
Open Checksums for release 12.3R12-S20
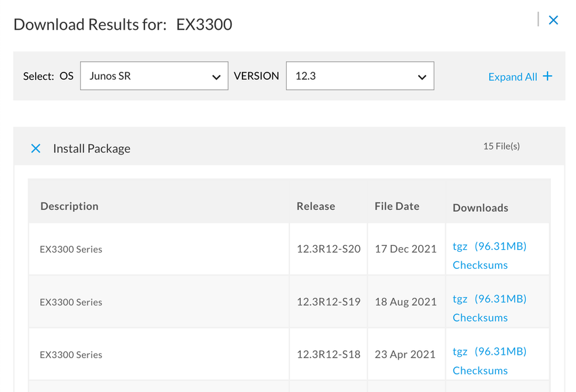coord(480,265)
